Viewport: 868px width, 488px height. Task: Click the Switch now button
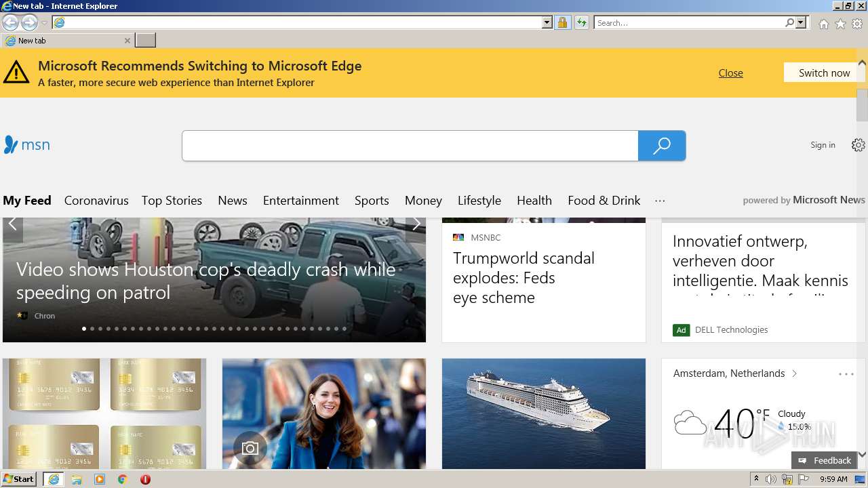[x=824, y=73]
